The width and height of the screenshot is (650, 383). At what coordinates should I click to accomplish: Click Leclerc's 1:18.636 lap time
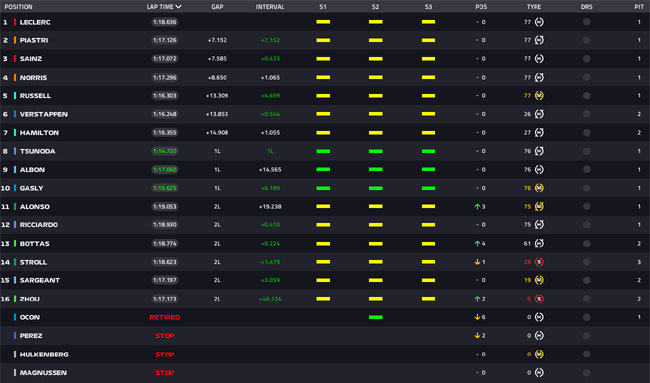pos(165,22)
